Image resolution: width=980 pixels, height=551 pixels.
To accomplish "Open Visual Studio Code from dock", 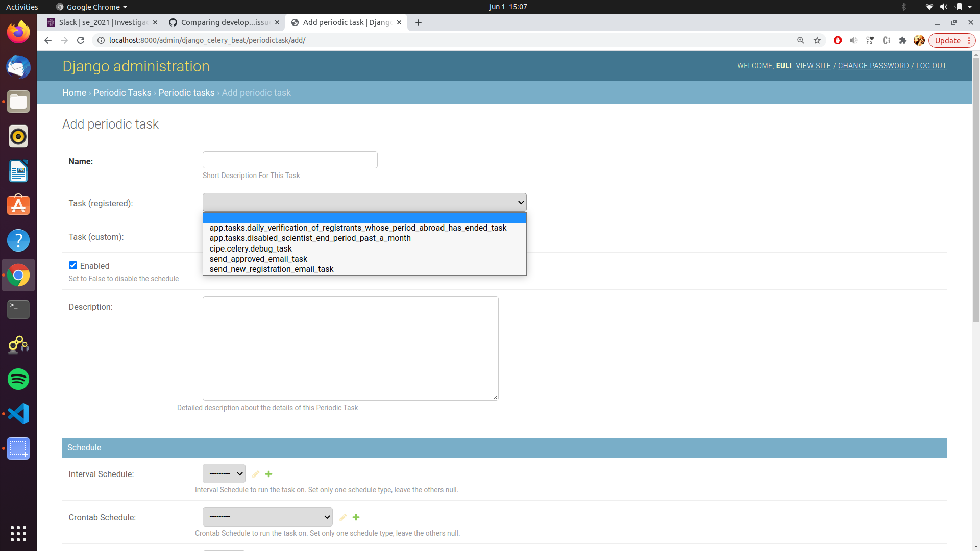I will [x=18, y=414].
